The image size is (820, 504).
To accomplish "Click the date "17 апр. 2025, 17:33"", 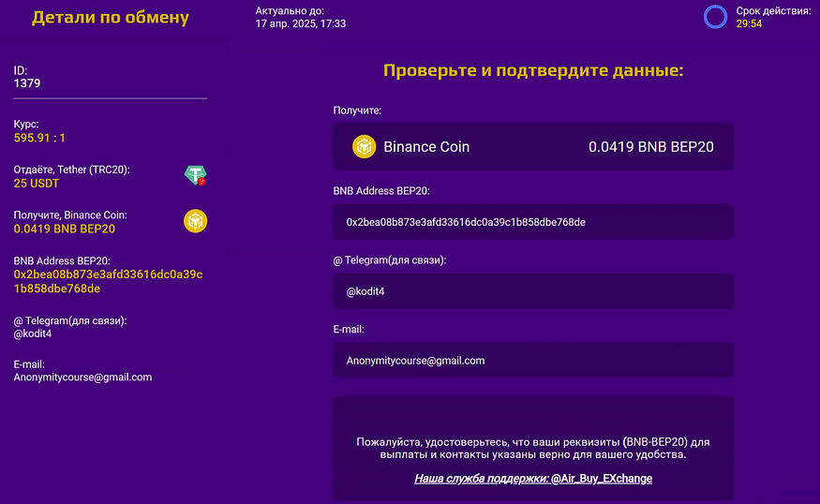I will click(x=301, y=23).
